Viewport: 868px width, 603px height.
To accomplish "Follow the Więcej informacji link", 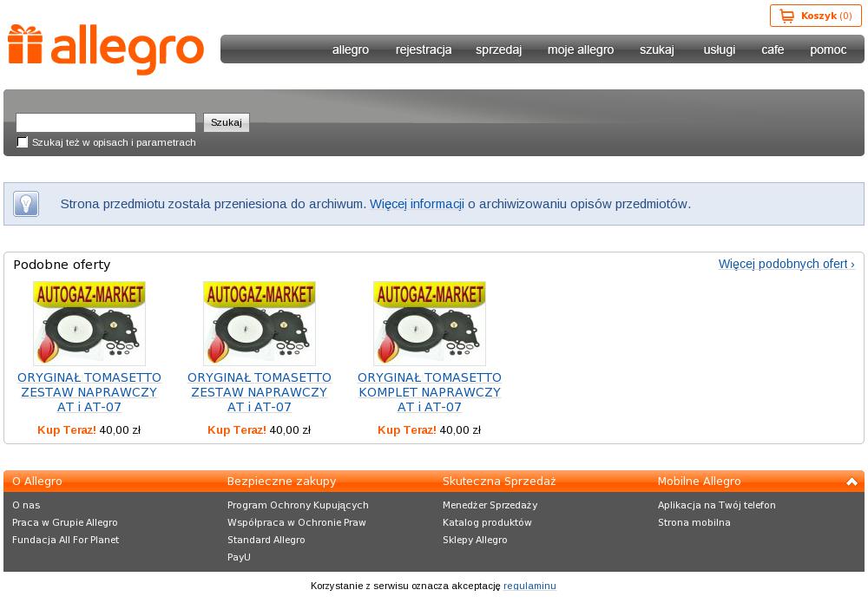I will [x=417, y=204].
